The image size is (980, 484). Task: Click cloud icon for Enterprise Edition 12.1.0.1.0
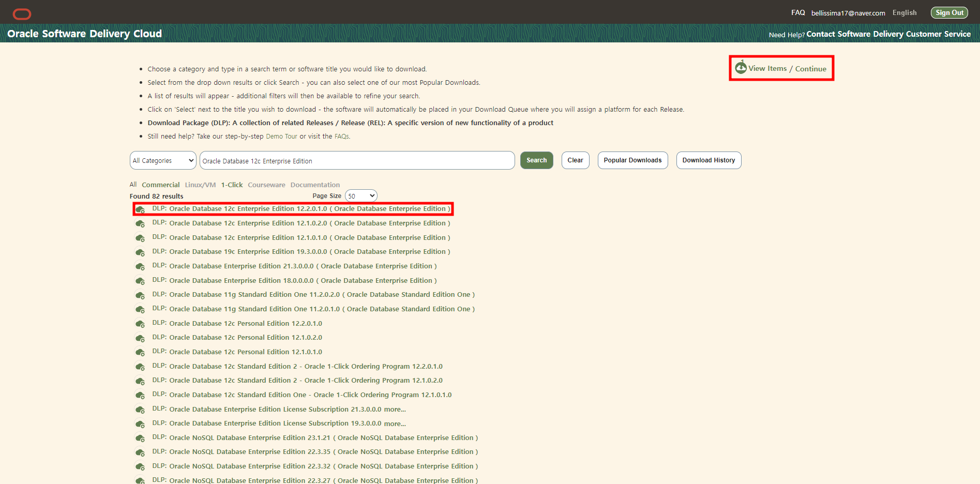tap(140, 238)
